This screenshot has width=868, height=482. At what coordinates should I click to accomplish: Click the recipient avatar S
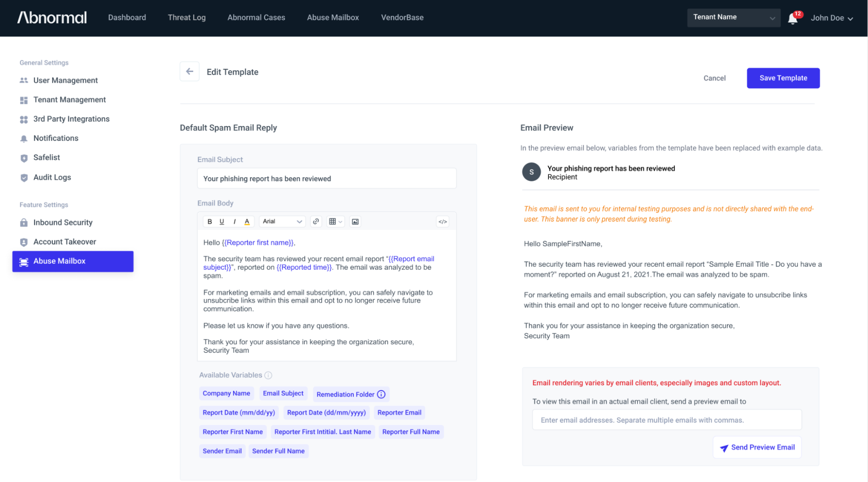pyautogui.click(x=531, y=172)
